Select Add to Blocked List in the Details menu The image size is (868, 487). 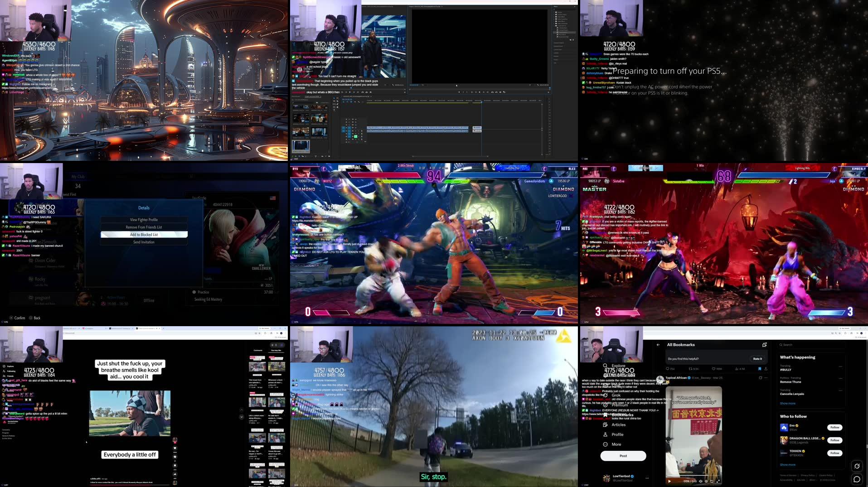pos(144,234)
